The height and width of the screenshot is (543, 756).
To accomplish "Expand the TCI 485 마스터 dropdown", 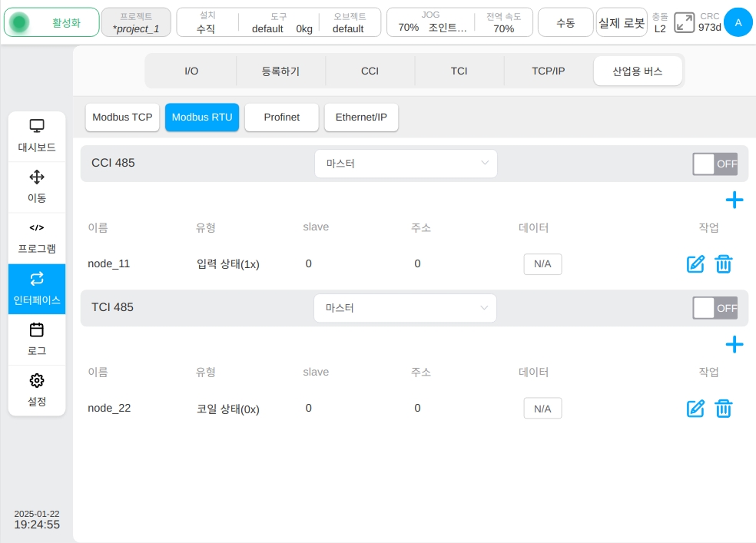I will pos(405,308).
